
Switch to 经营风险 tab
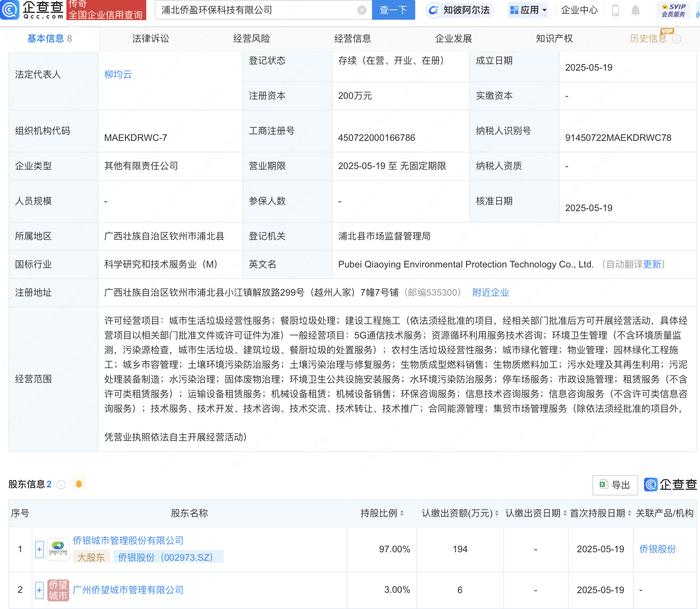pos(252,39)
